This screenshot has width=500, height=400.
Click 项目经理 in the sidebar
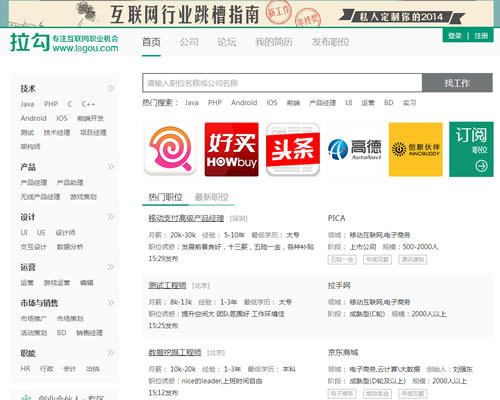click(x=93, y=133)
